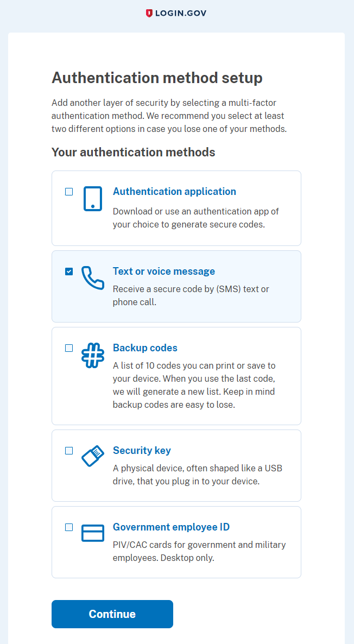Select the Government employee ID checkbox

(x=69, y=527)
